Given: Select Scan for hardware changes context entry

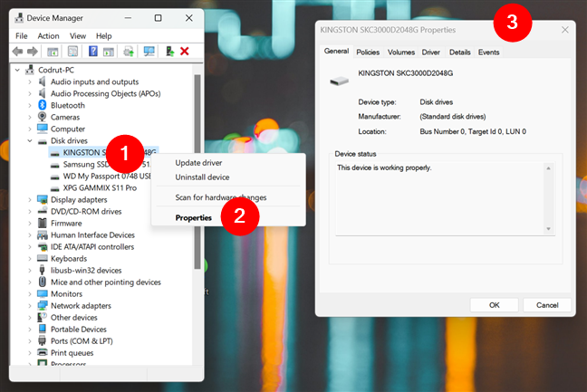Looking at the screenshot, I should (228, 197).
